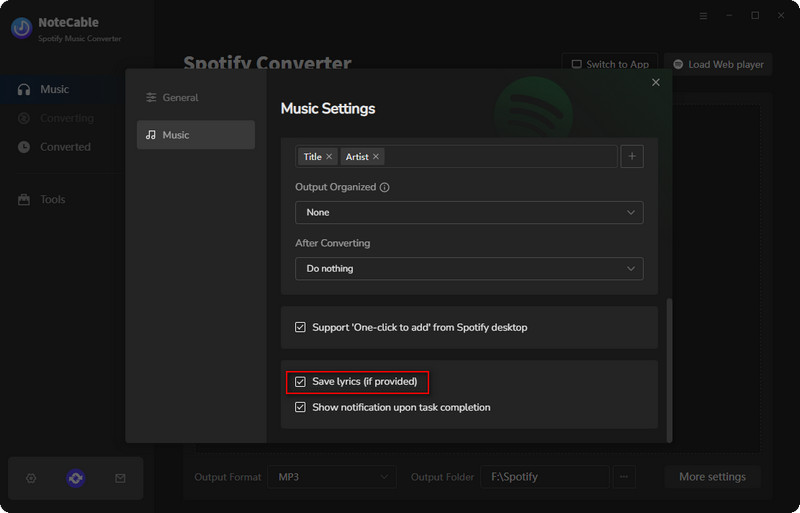Open the Tools section in sidebar
The image size is (800, 513).
click(41, 200)
